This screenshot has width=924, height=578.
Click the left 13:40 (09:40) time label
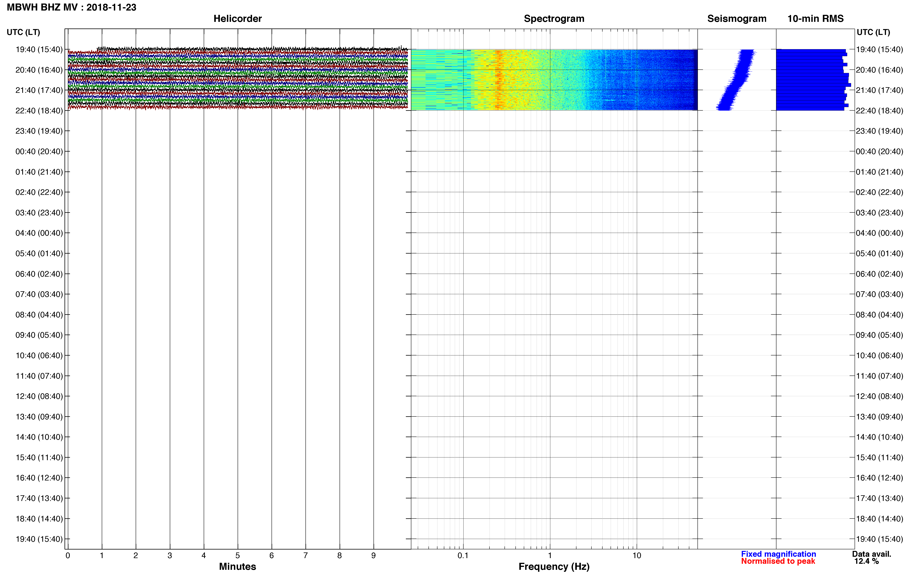[39, 417]
